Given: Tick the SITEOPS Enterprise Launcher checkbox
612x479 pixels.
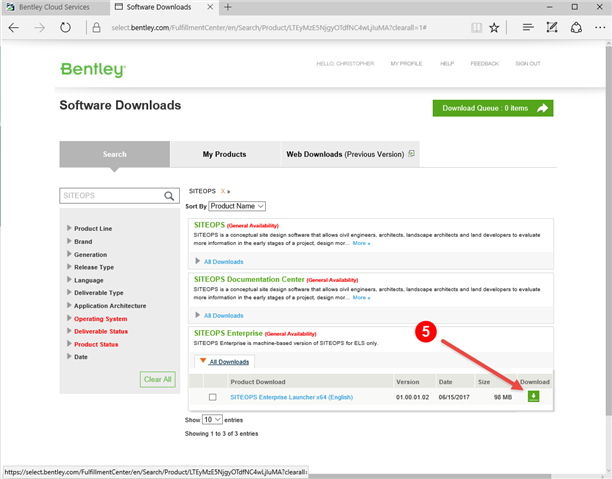Looking at the screenshot, I should [x=213, y=397].
